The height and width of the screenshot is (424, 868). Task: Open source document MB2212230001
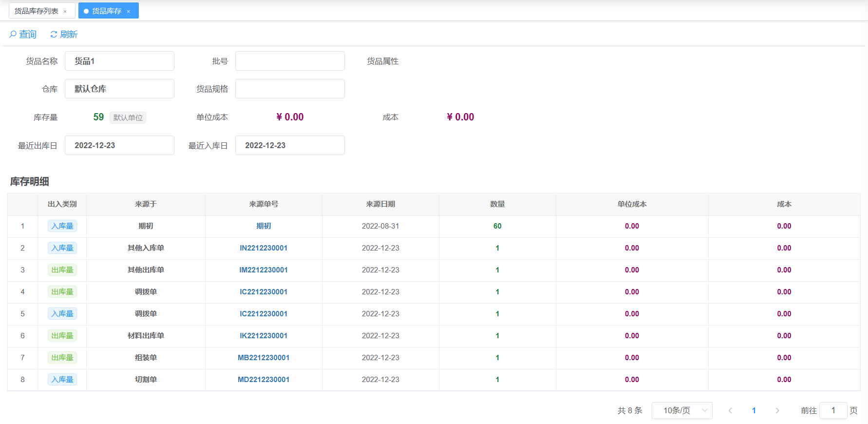point(264,358)
